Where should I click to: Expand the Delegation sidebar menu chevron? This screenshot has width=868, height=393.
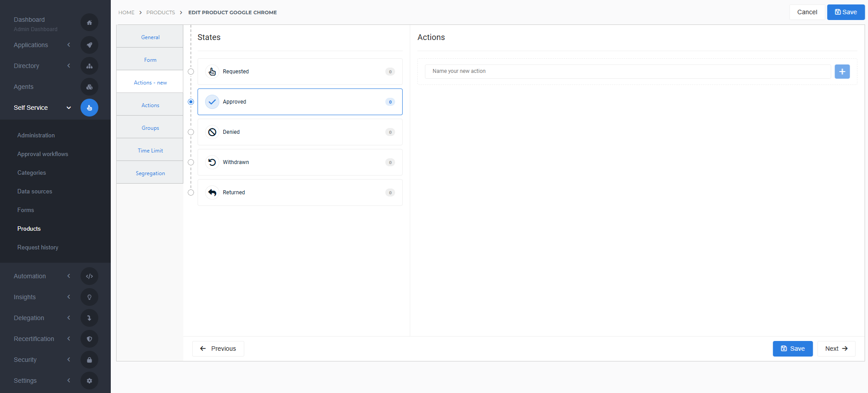click(69, 318)
